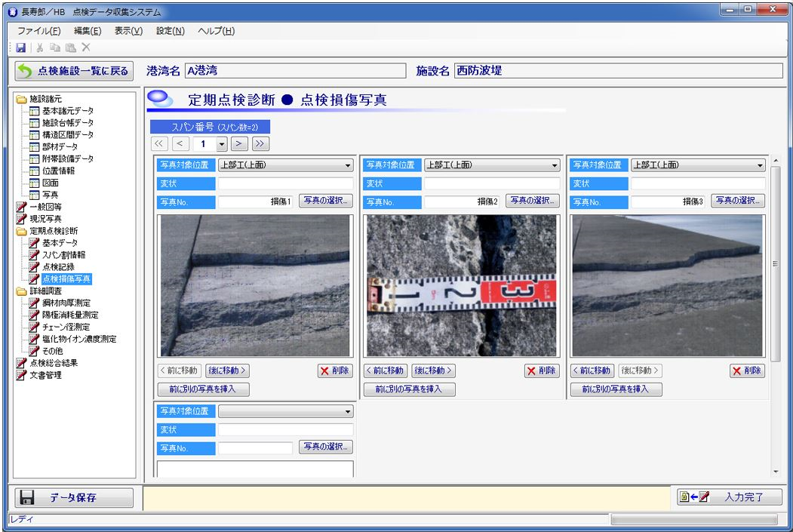The width and height of the screenshot is (793, 532).
Task: Click the save icon in the toolbar
Action: click(x=20, y=48)
